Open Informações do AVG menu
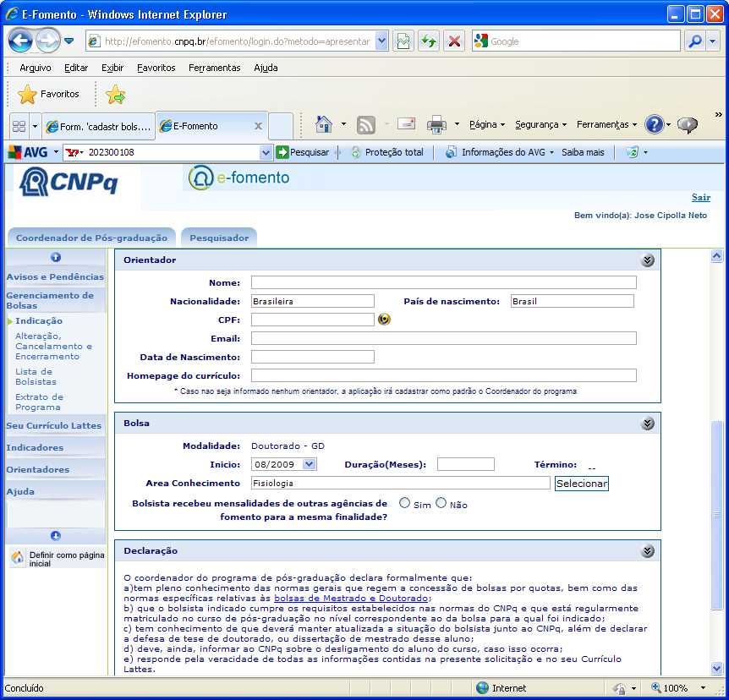Screen dimensions: 729x700 (499, 152)
